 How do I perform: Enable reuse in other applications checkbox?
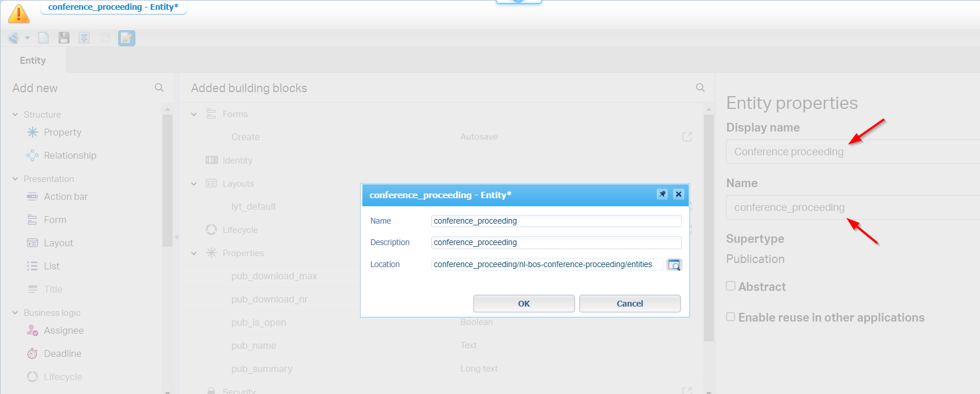click(x=731, y=316)
